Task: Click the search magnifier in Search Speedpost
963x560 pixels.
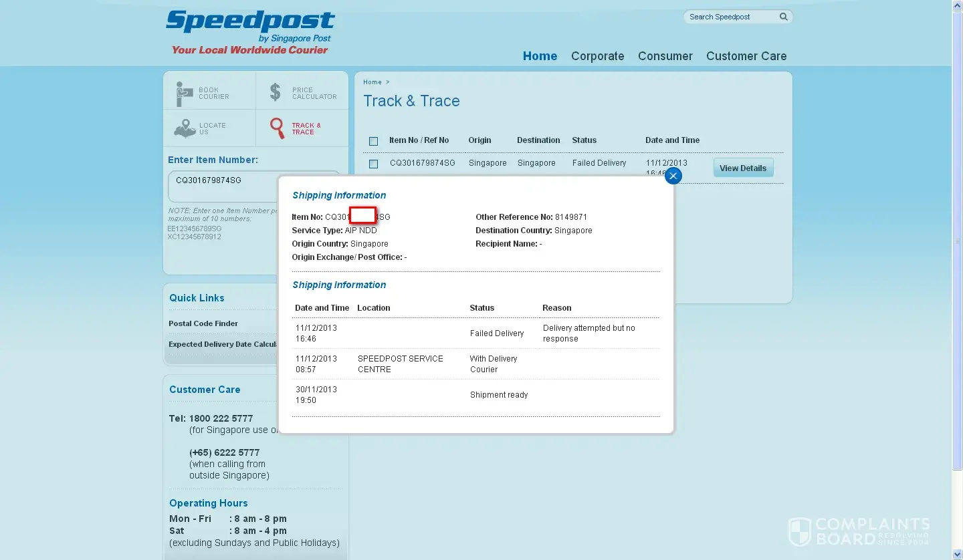Action: click(783, 17)
